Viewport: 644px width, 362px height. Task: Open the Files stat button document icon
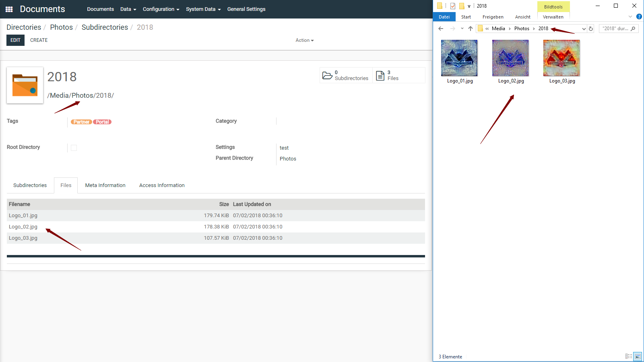[x=380, y=75]
